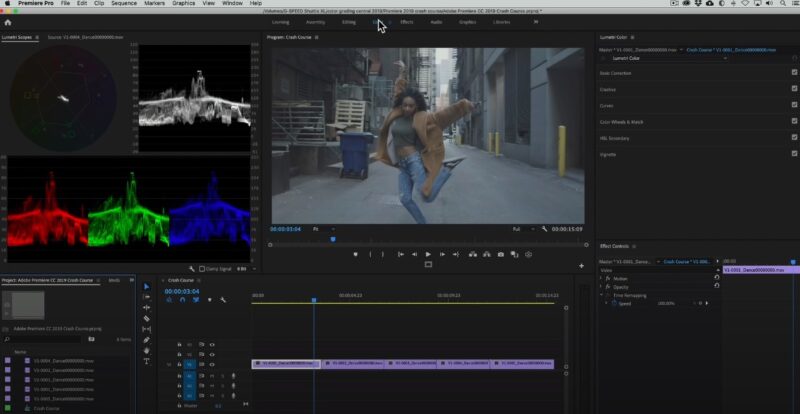This screenshot has width=800, height=414.
Task: Toggle Comparison View button
Action: point(514,254)
